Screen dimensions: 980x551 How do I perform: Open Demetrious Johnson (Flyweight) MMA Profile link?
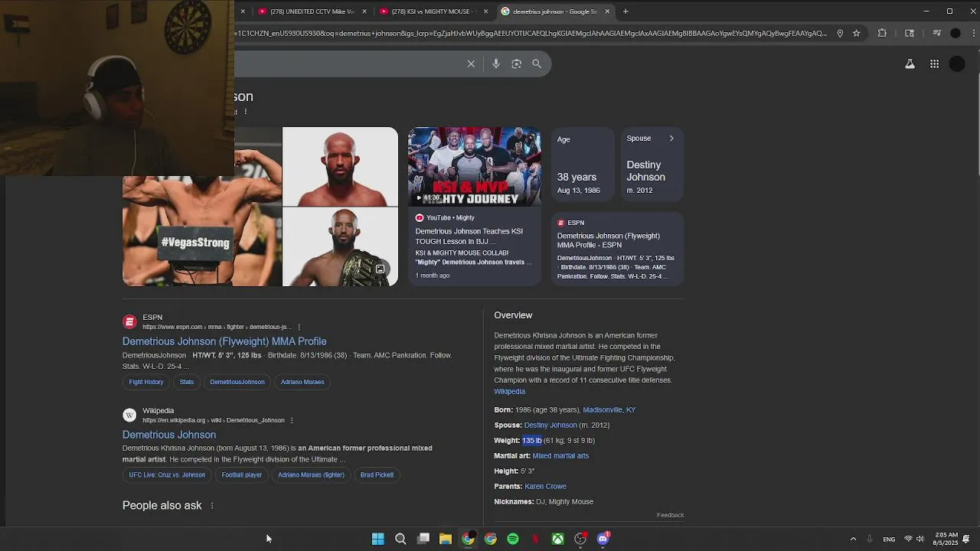[x=224, y=341]
